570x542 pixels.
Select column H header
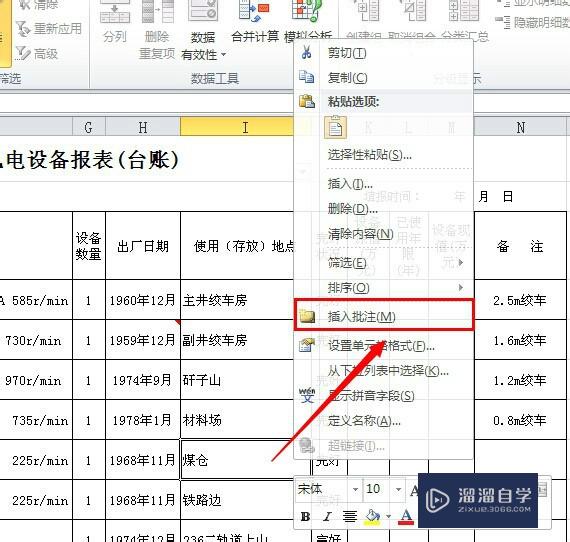coord(143,128)
